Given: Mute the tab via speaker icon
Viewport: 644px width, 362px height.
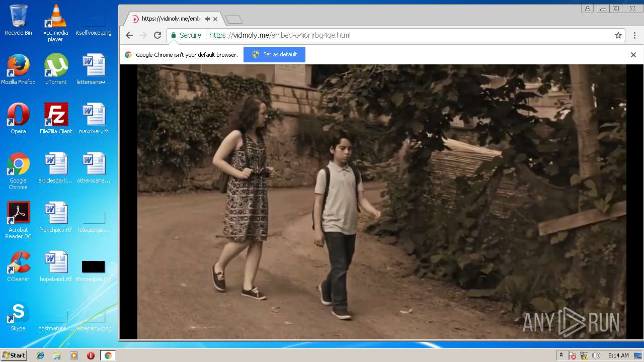Looking at the screenshot, I should click(x=207, y=19).
